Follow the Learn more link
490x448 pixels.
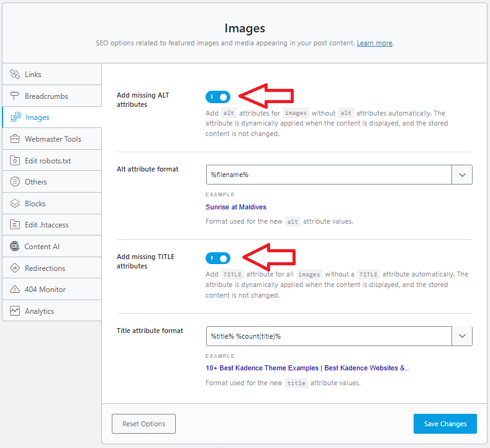tap(374, 43)
